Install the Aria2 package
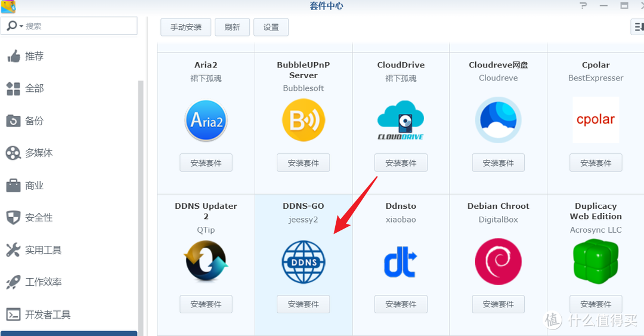Image resolution: width=644 pixels, height=336 pixels. click(206, 163)
